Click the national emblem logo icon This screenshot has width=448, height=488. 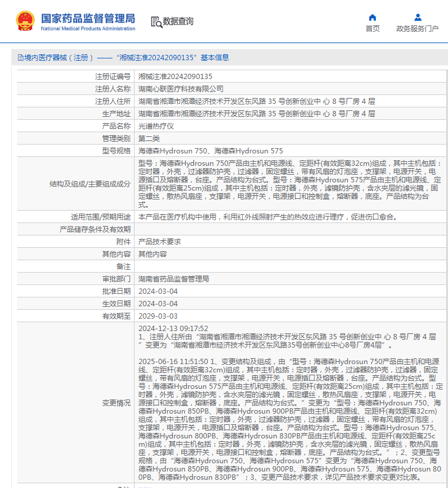[25, 21]
